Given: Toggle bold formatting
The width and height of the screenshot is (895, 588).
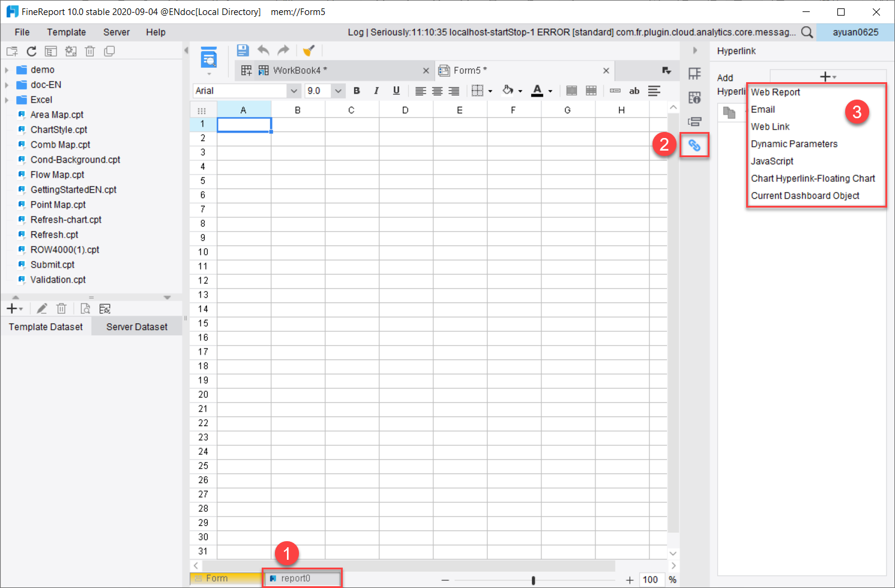Looking at the screenshot, I should click(357, 91).
